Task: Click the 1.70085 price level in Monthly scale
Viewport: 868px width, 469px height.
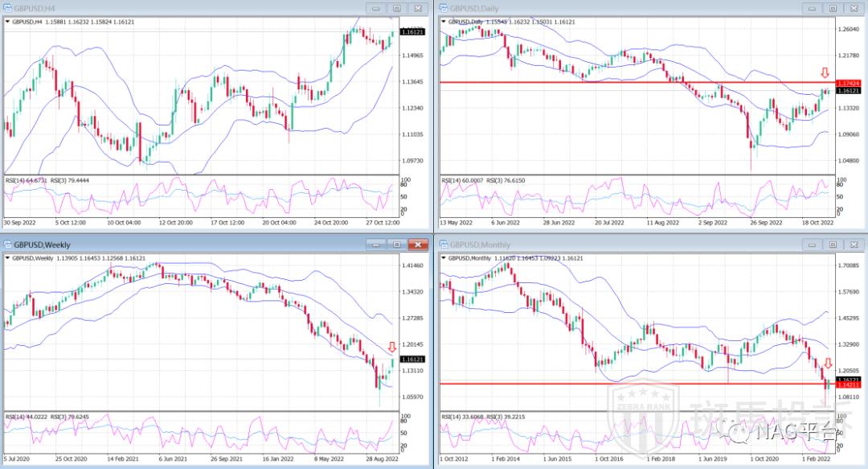Action: 848,265
